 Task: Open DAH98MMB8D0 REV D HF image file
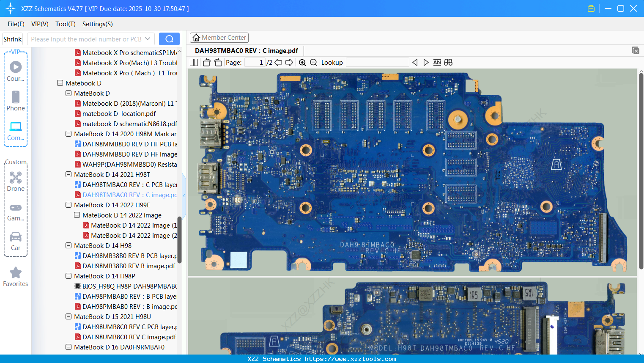coord(126,154)
